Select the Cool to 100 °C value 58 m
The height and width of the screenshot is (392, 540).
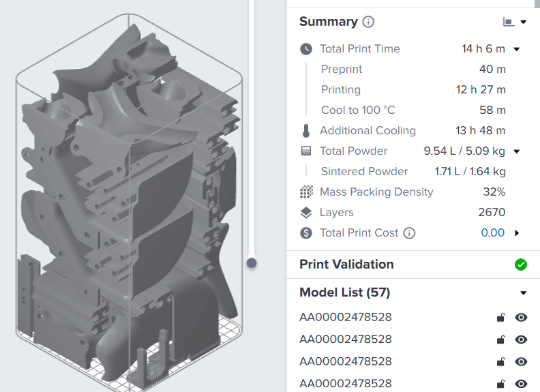click(492, 110)
